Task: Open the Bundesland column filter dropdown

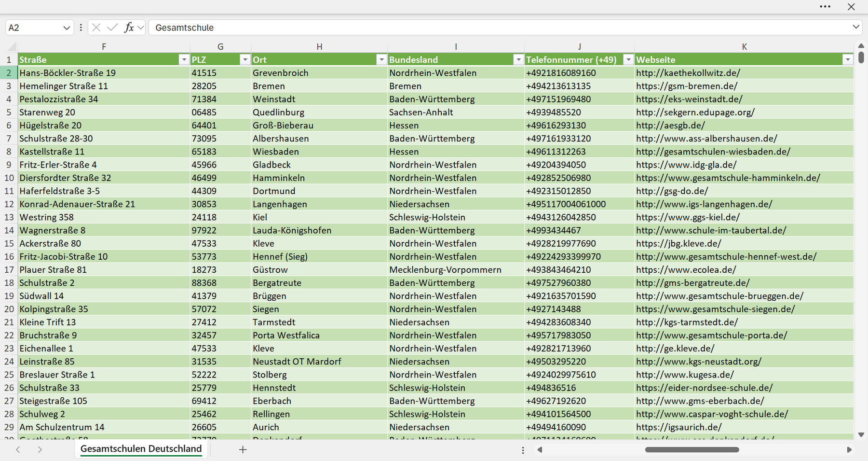Action: tap(518, 59)
